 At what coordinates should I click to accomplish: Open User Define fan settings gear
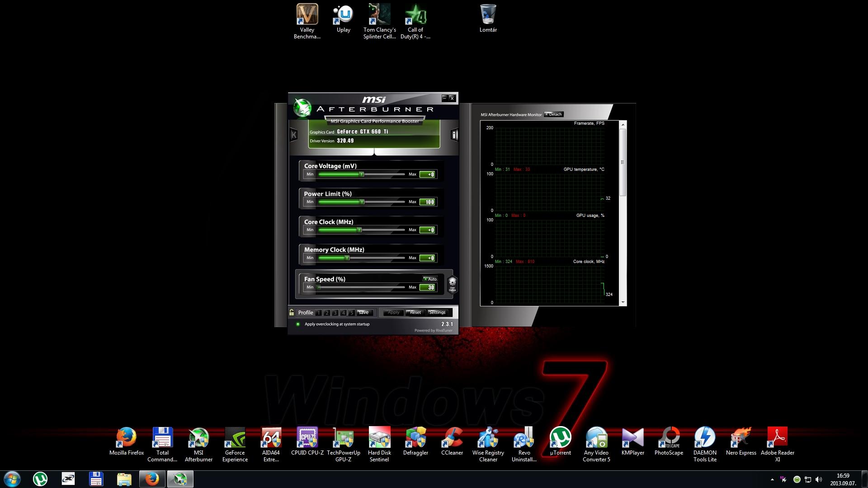[452, 284]
